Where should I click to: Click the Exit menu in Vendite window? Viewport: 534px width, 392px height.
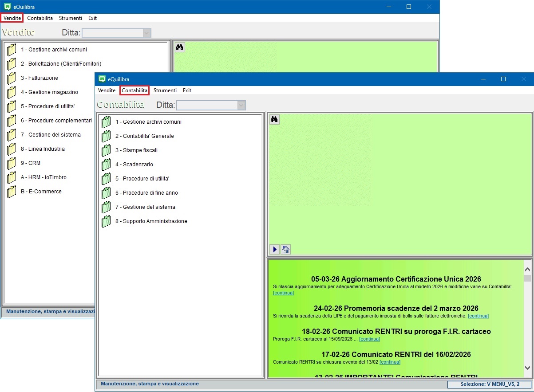[92, 18]
